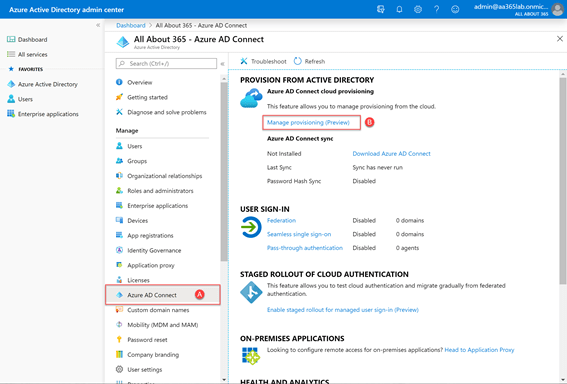Select Azure AD Connect menu item
The width and height of the screenshot is (567, 384).
tap(163, 295)
